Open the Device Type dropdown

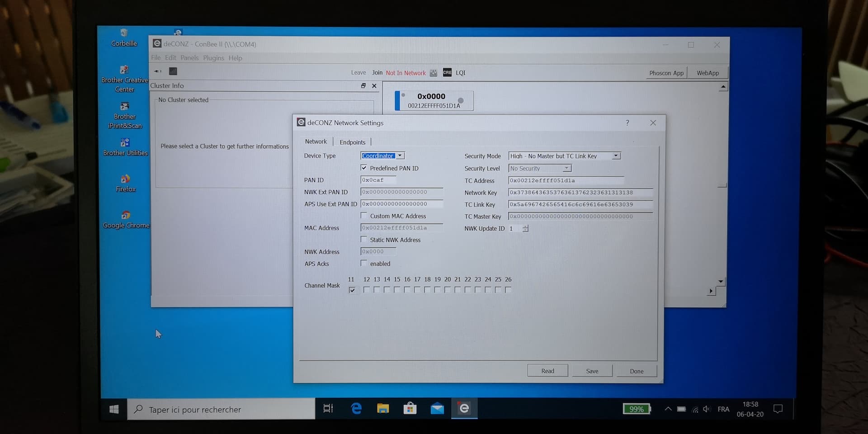(382, 156)
